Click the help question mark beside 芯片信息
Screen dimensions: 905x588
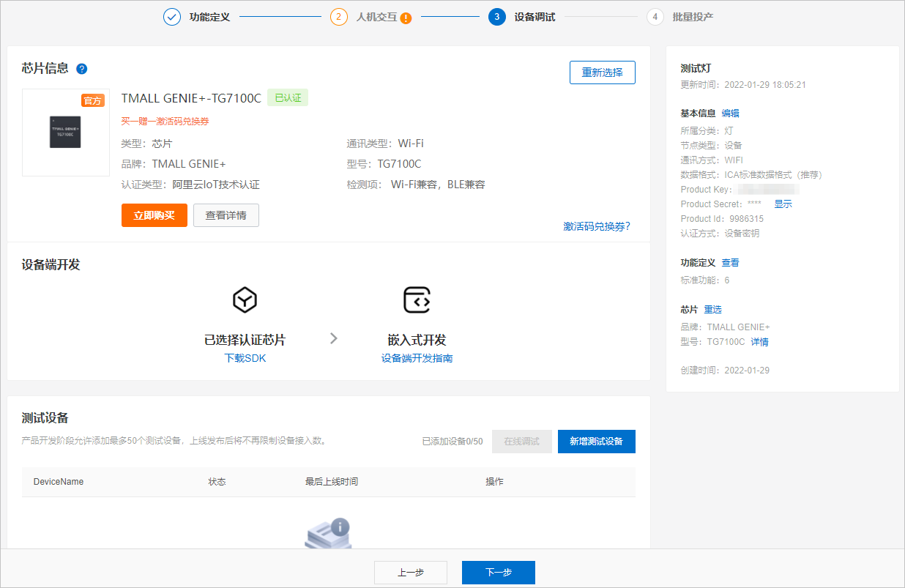click(82, 69)
